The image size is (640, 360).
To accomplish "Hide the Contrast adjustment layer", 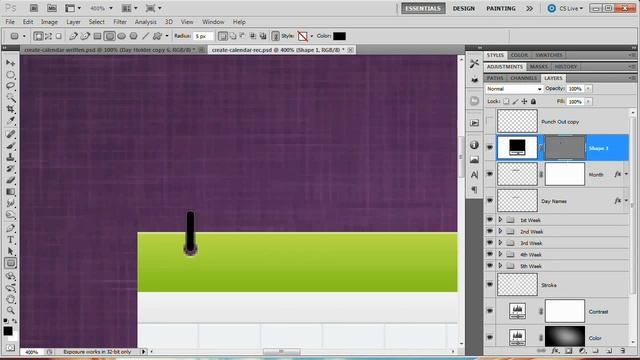I will point(490,311).
